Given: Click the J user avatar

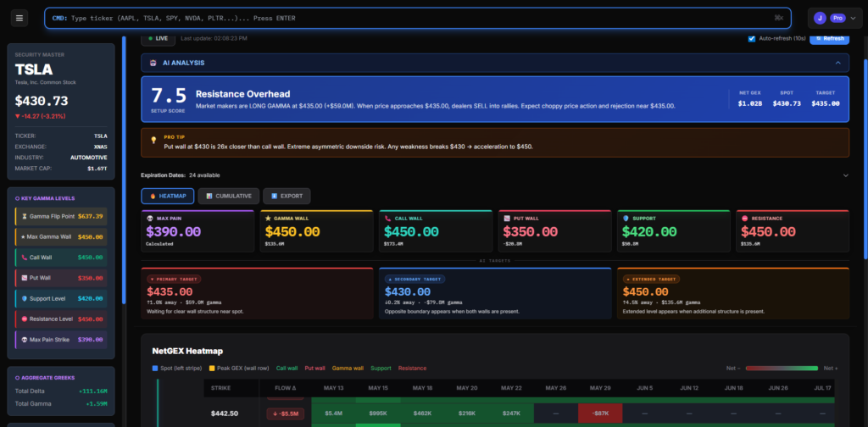Looking at the screenshot, I should (x=820, y=19).
